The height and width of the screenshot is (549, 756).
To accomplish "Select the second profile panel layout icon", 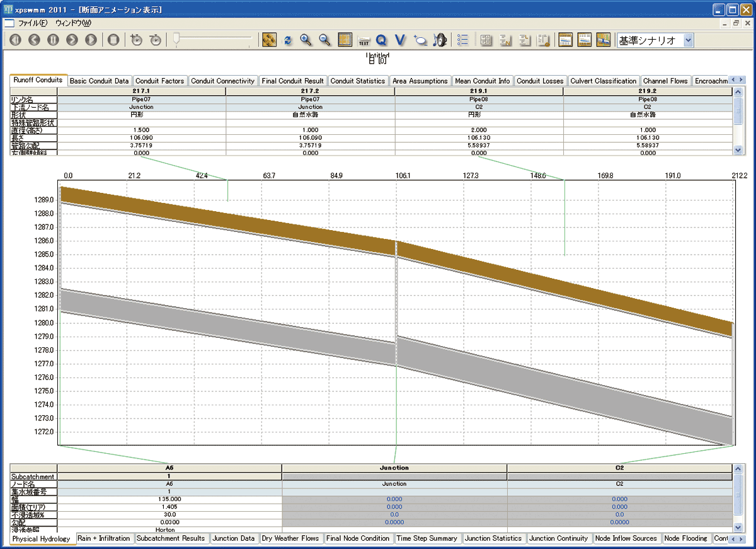I will pos(584,40).
